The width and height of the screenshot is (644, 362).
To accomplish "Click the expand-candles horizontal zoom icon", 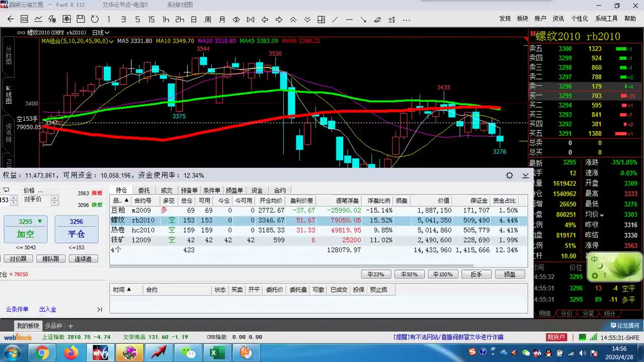I will click(x=236, y=19).
